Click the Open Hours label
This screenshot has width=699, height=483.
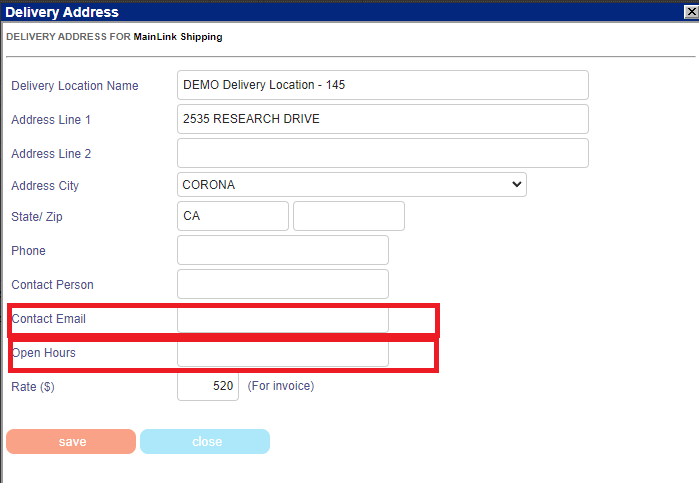pos(43,353)
